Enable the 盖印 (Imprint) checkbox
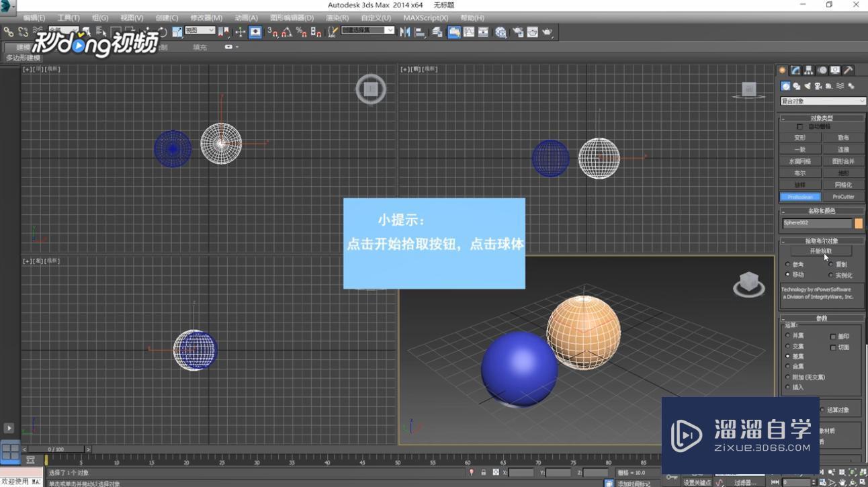Screen dimensions: 868x487 [x=832, y=336]
